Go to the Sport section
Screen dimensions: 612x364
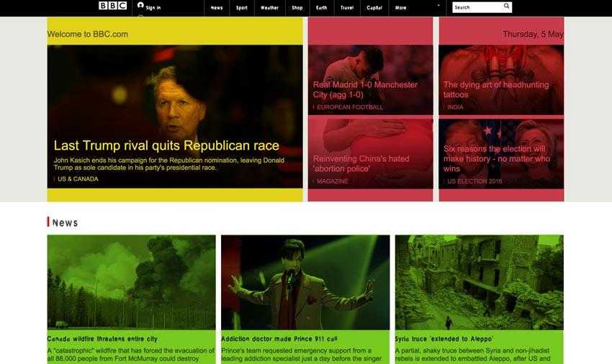[x=242, y=8]
